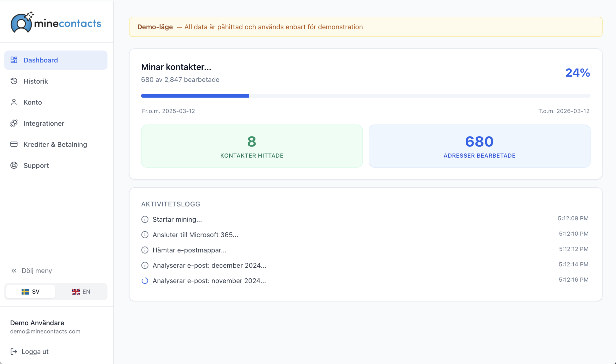Click the double-chevron collapse icon
The image size is (616, 364).
coord(14,271)
